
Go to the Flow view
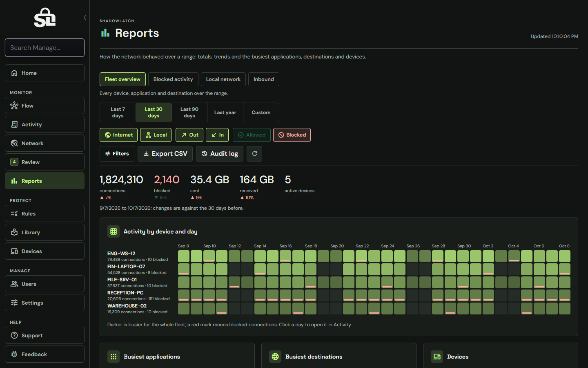click(45, 105)
